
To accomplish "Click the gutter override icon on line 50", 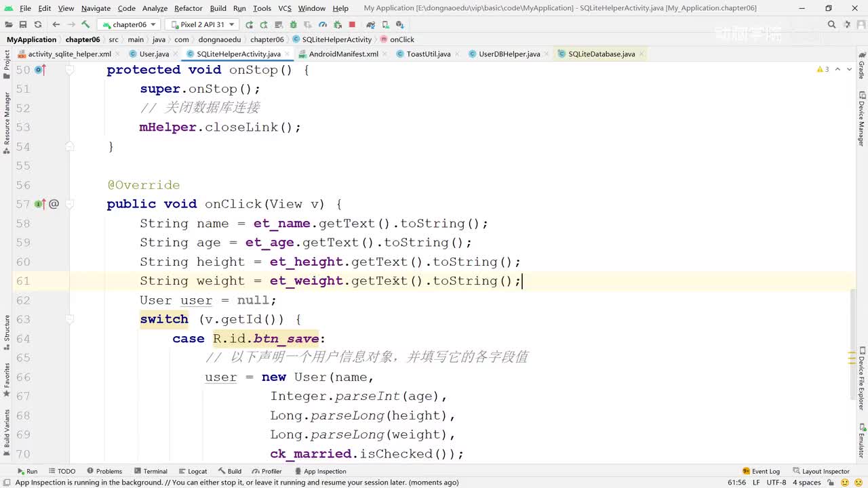I will [39, 69].
